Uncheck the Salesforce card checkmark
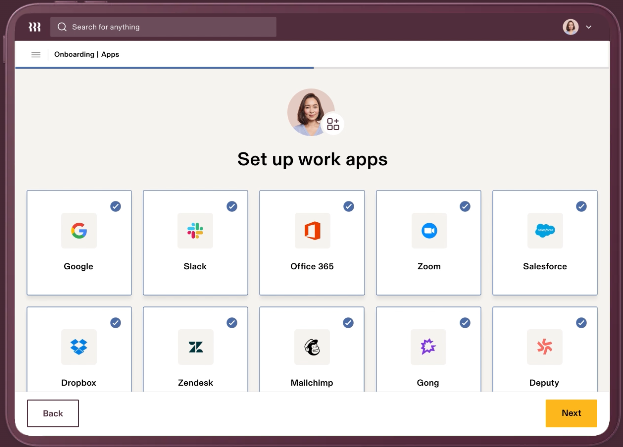The image size is (623, 447). (581, 206)
